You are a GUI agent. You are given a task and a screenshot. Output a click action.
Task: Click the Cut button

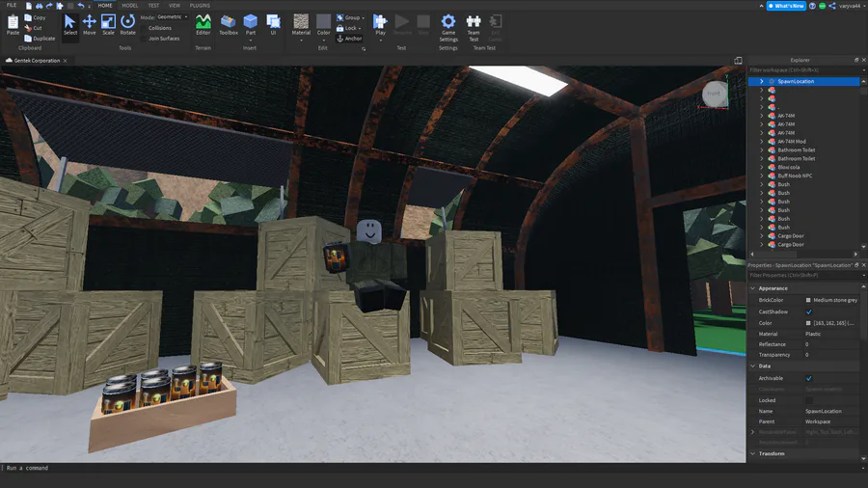coord(34,28)
